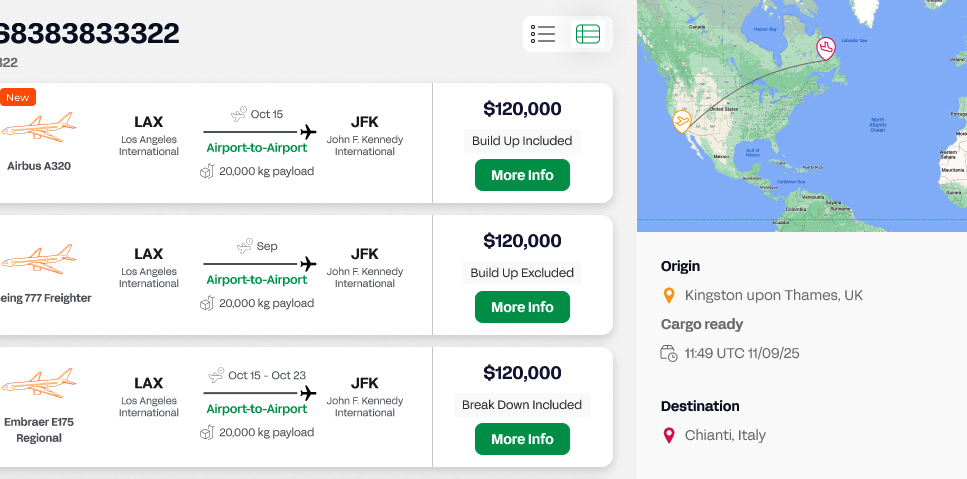
Task: Open More Info for Embraer E175 offer
Action: pyautogui.click(x=522, y=439)
